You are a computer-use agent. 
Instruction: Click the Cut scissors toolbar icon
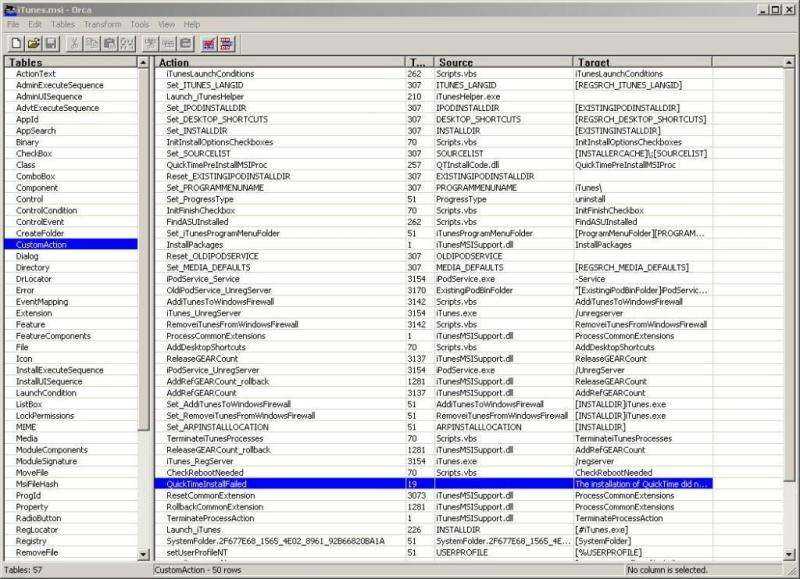click(x=74, y=44)
